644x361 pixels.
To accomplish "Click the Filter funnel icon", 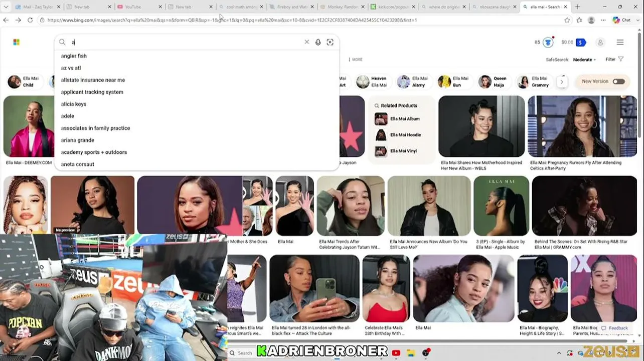I will (x=621, y=59).
